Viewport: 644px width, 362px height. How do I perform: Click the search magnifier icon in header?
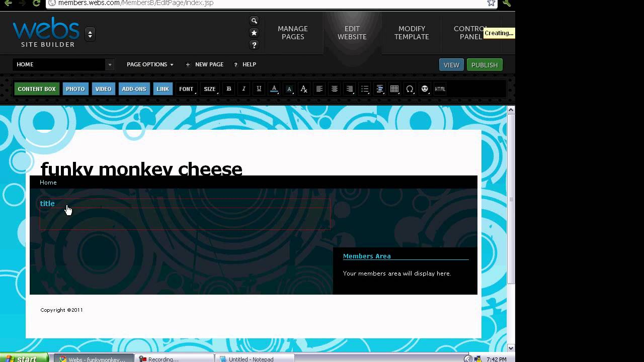coord(254,21)
